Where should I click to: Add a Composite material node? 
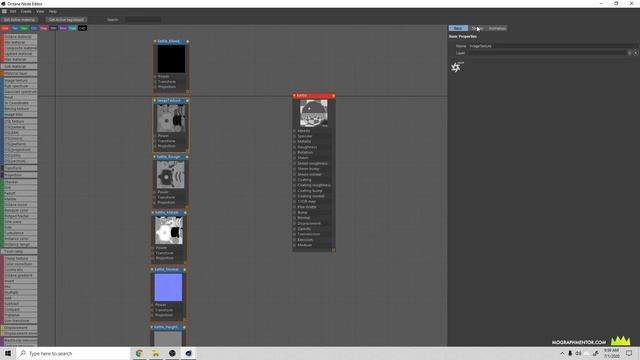pyautogui.click(x=19, y=48)
